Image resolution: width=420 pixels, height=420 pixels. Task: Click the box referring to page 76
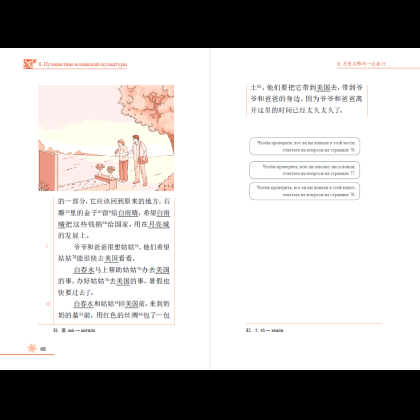(305, 146)
